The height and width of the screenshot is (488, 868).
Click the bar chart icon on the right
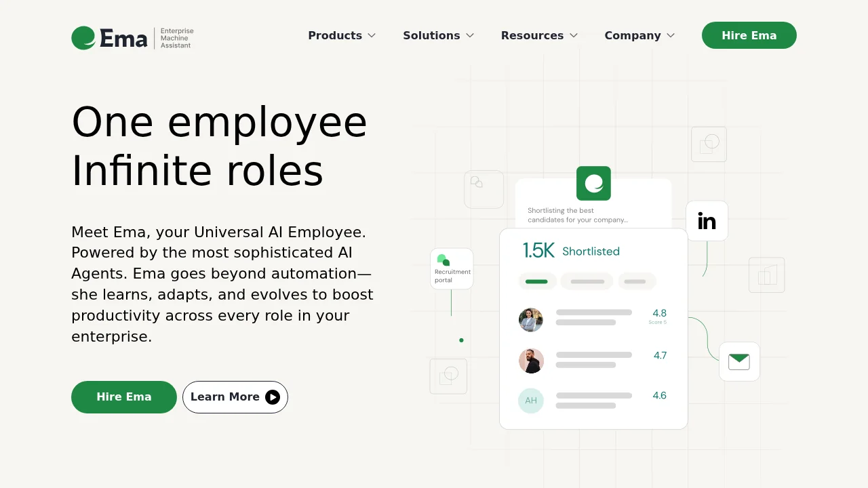click(x=766, y=275)
